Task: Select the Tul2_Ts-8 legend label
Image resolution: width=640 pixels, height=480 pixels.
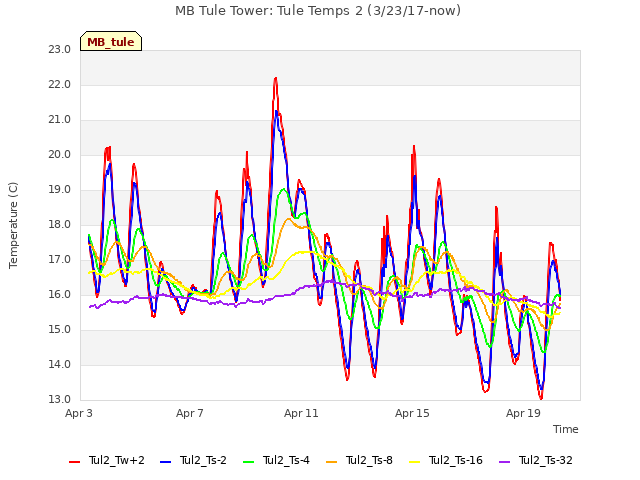Action: (x=369, y=461)
